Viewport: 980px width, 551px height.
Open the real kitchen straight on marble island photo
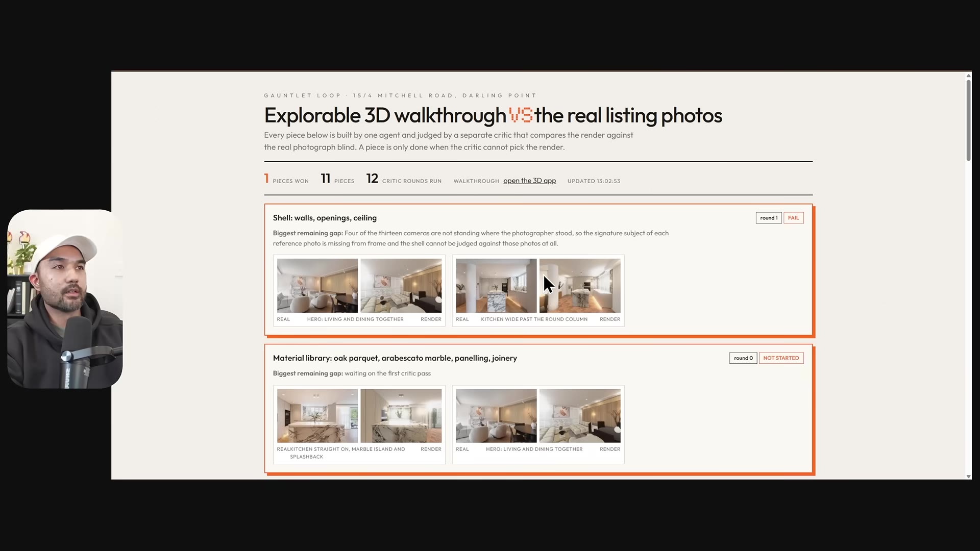(317, 416)
